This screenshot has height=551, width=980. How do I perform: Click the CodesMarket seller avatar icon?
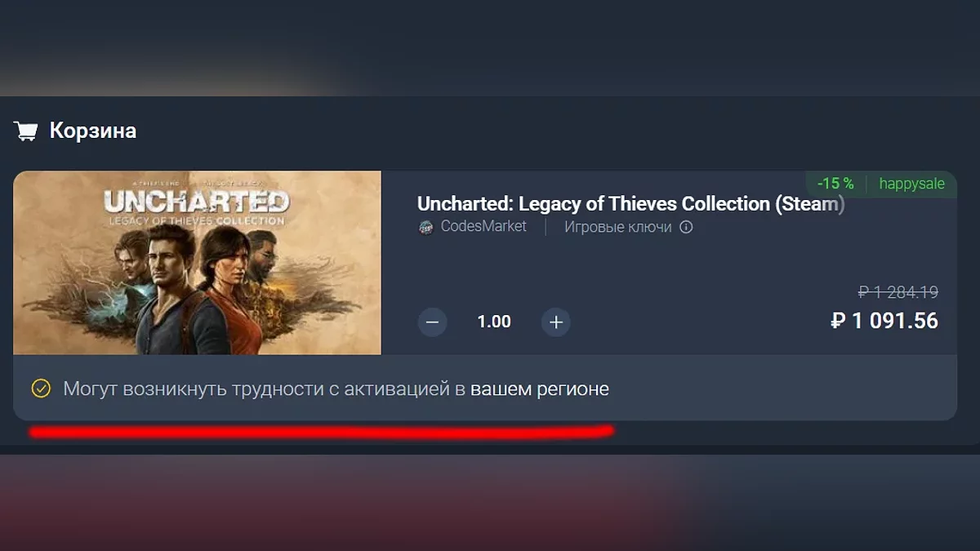pos(425,228)
